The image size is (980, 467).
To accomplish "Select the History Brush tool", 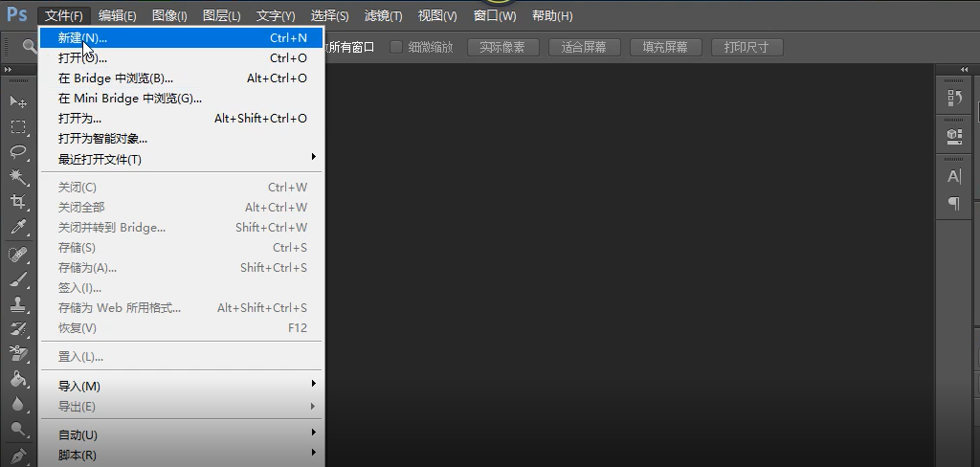I will point(18,329).
